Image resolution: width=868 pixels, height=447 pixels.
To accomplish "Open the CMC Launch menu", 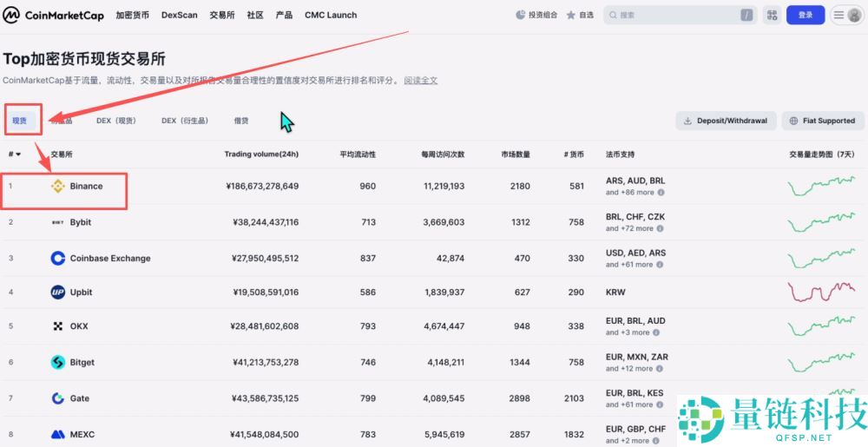I will point(331,15).
